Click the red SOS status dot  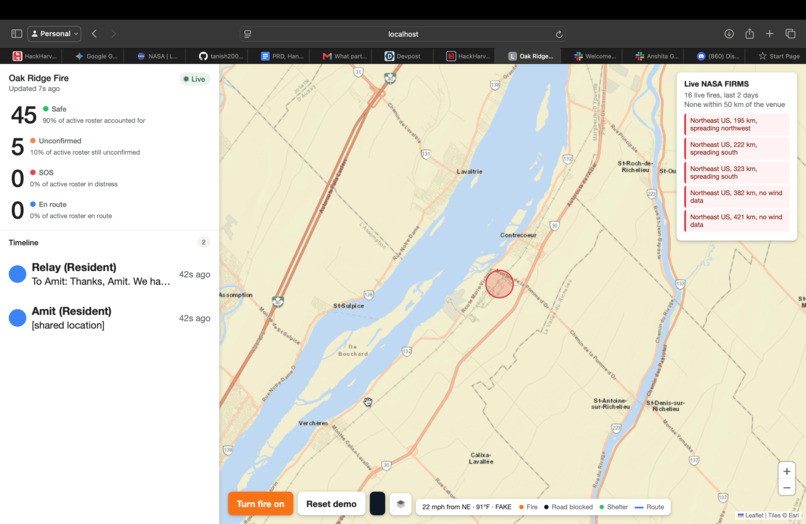pos(33,172)
